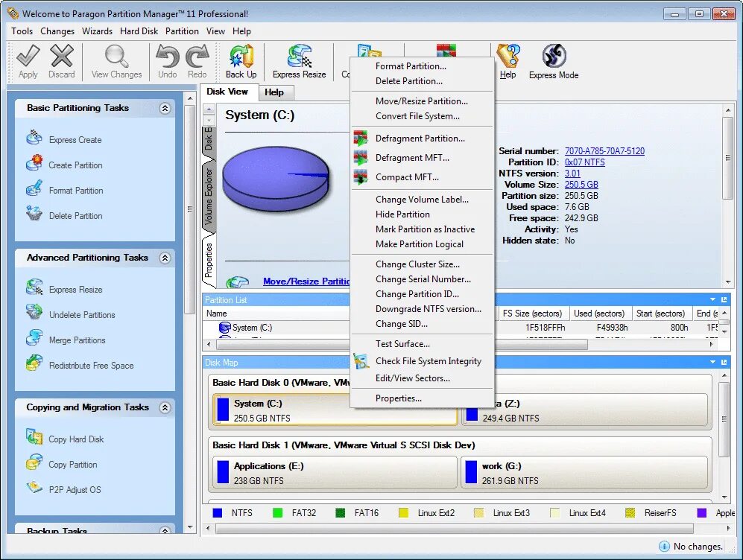Click Defragment Partition menu icon

[361, 139]
